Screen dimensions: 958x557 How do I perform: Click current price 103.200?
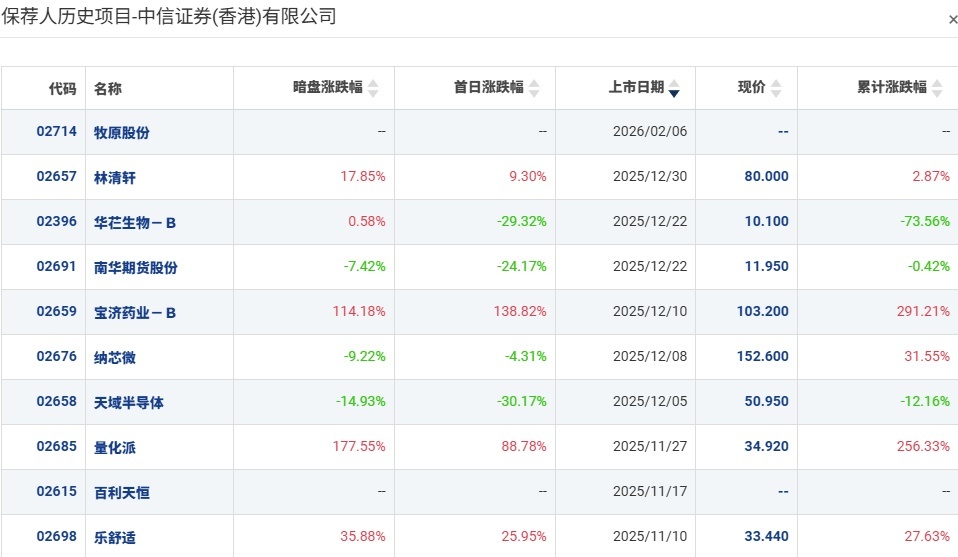click(x=762, y=311)
